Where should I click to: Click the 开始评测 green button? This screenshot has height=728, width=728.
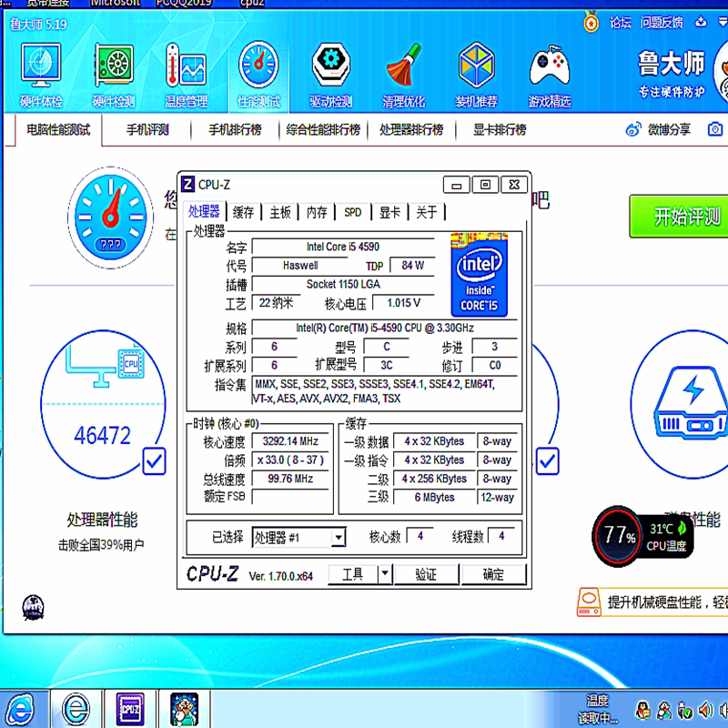(x=679, y=217)
